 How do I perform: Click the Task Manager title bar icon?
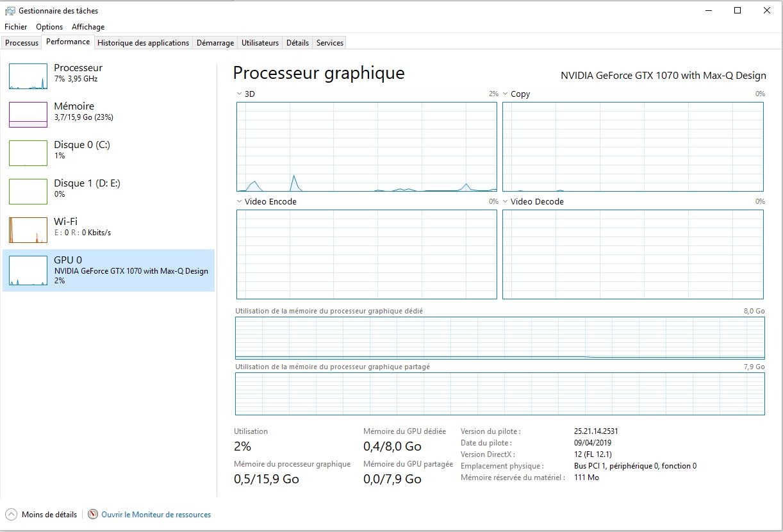pyautogui.click(x=10, y=11)
